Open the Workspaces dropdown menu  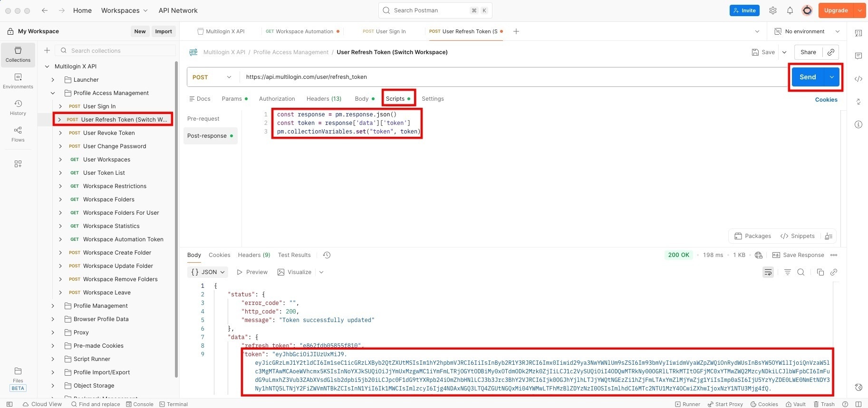(125, 10)
